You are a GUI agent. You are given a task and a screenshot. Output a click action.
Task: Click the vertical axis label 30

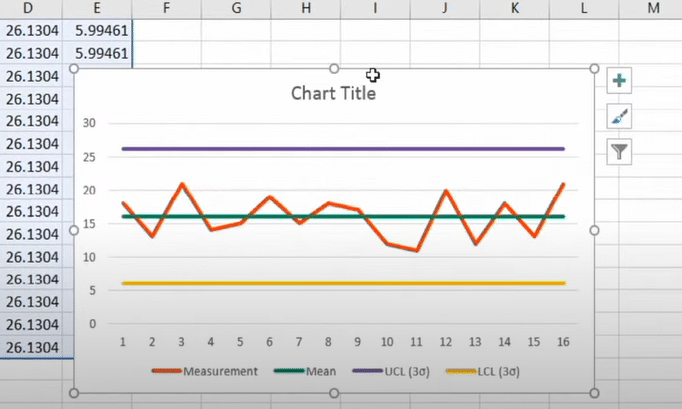89,123
